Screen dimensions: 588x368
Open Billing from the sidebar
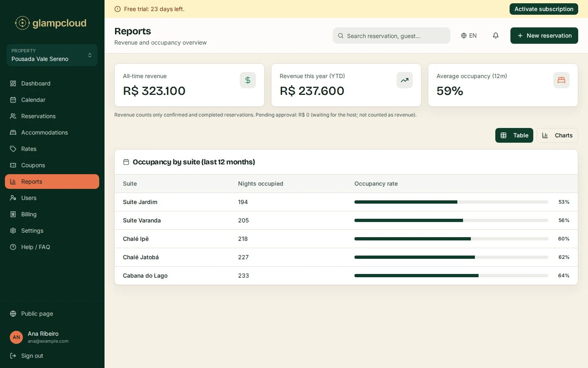(x=52, y=214)
